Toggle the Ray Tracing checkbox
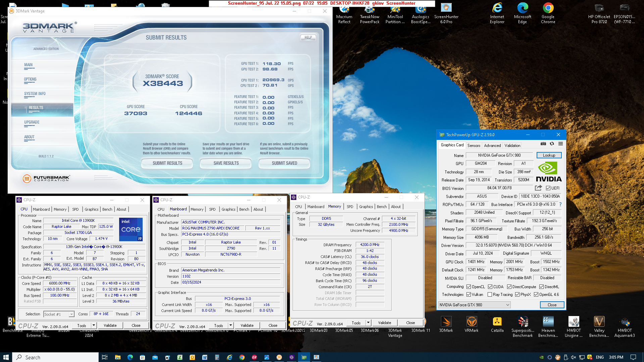644x362 pixels. [x=490, y=295]
